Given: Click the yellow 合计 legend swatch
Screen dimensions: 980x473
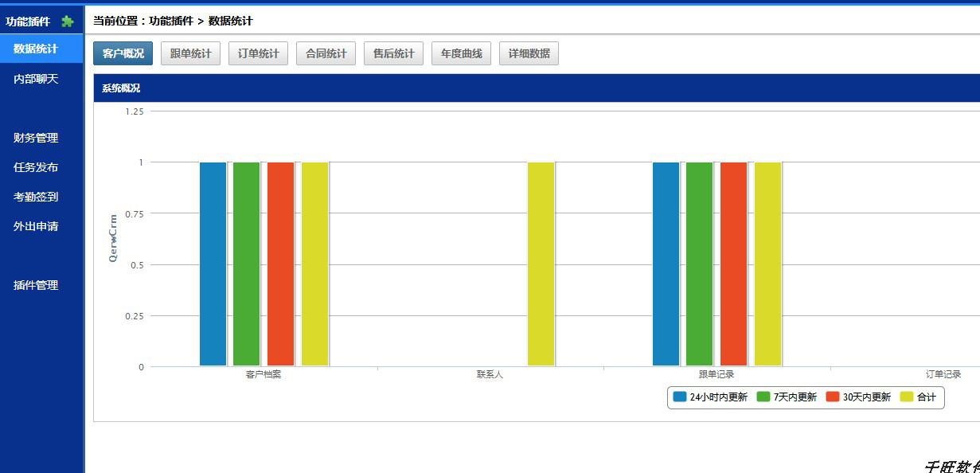Looking at the screenshot, I should pos(907,397).
